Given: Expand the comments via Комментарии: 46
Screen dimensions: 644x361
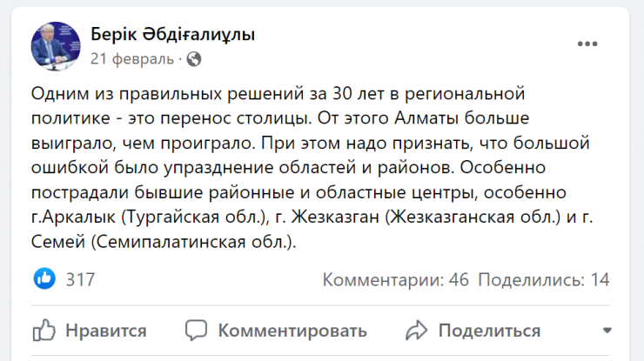Looking at the screenshot, I should pos(396,279).
